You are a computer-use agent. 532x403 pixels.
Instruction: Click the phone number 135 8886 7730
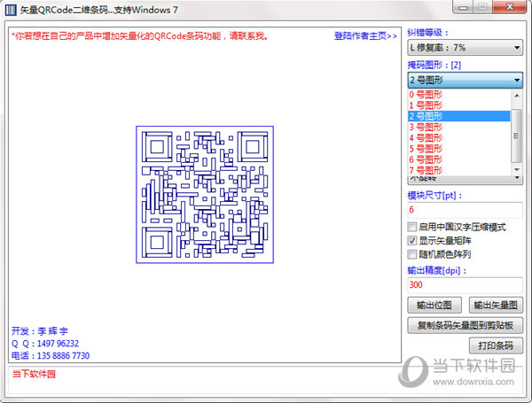[63, 355]
